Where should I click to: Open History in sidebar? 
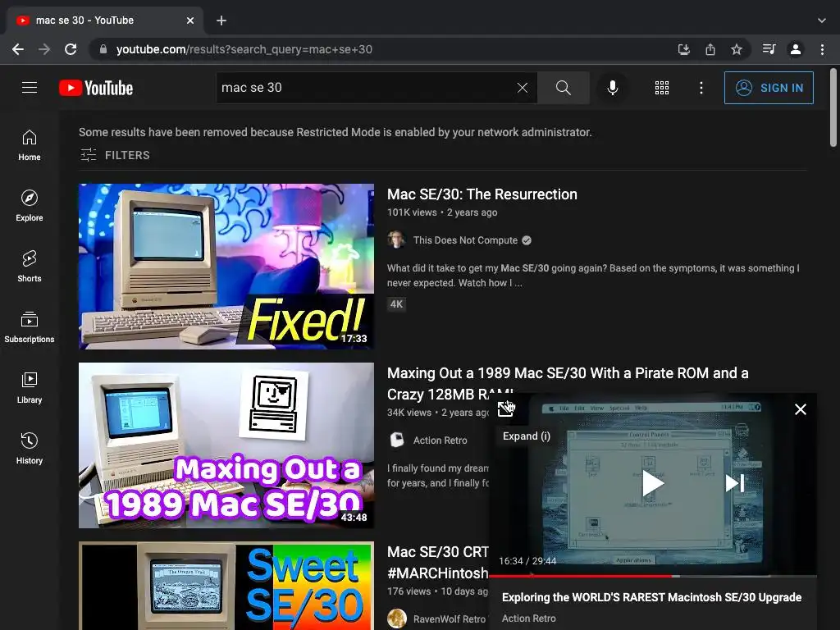[30, 448]
